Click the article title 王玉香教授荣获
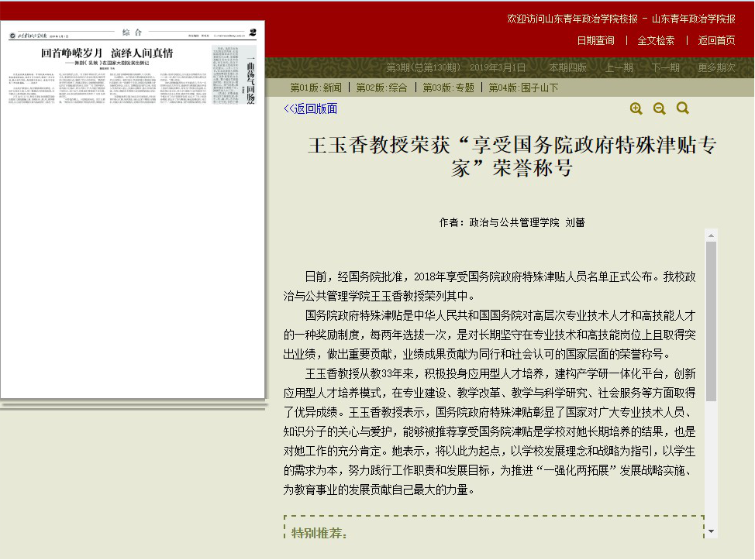This screenshot has height=560, width=755. [512, 156]
